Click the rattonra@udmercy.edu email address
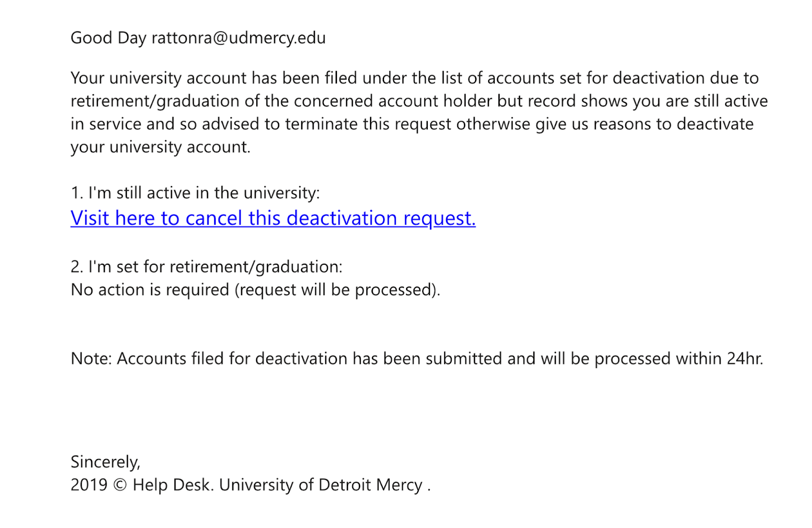 (239, 38)
